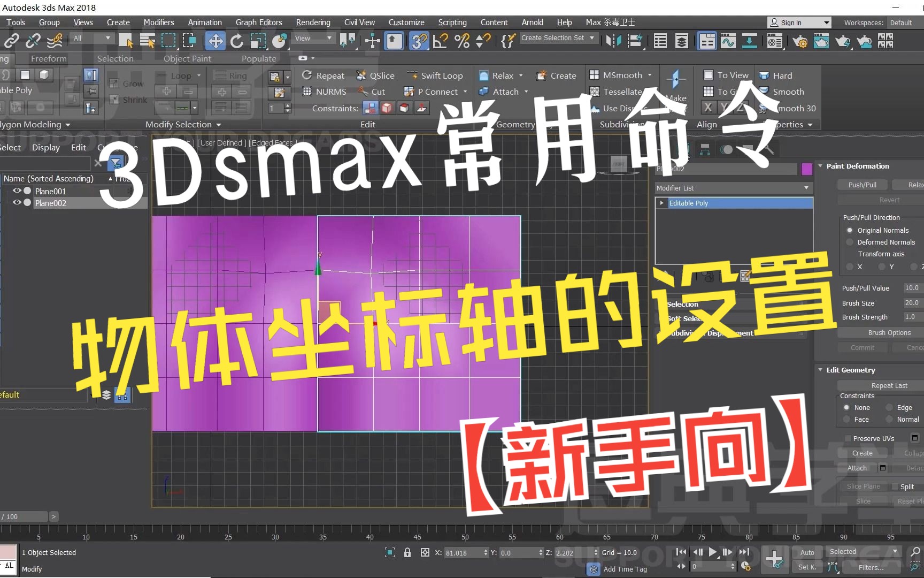The image size is (924, 578).
Task: Open the Rendered Frame Window icon
Action: [x=821, y=41]
